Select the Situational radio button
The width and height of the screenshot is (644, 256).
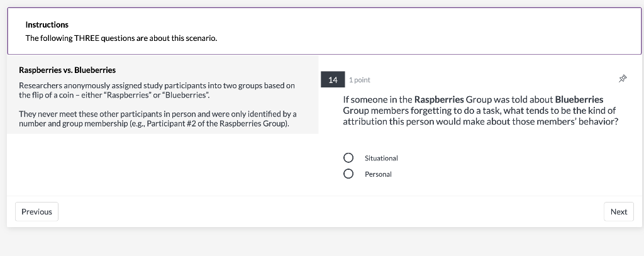(348, 158)
